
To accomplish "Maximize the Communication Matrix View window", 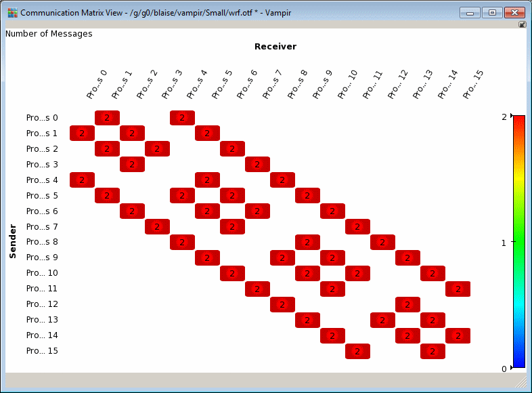I will [492, 13].
